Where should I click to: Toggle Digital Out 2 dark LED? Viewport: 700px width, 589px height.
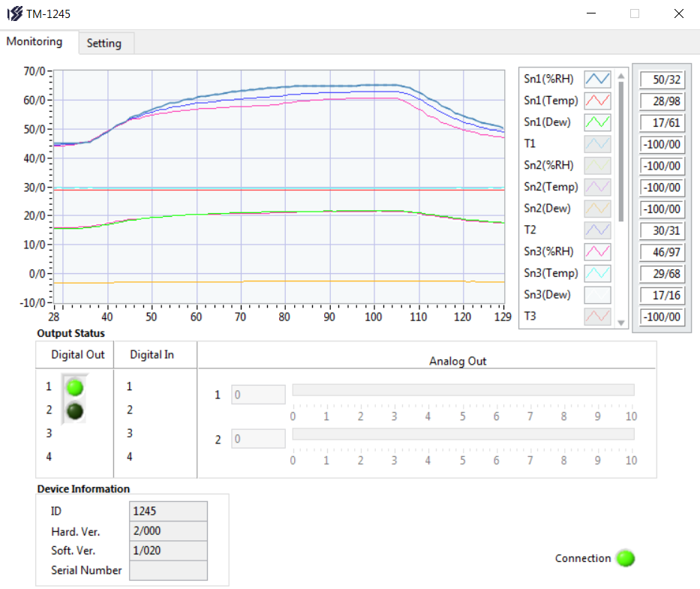74,410
